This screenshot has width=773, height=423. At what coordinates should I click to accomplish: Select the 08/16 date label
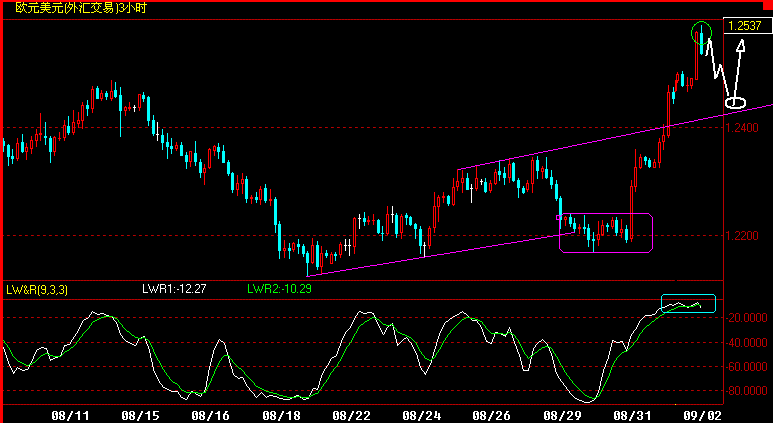(x=211, y=415)
